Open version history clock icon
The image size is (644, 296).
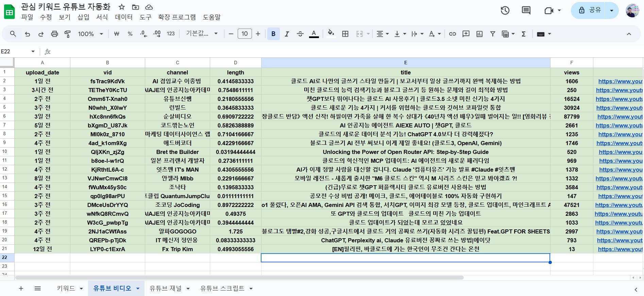coord(505,11)
